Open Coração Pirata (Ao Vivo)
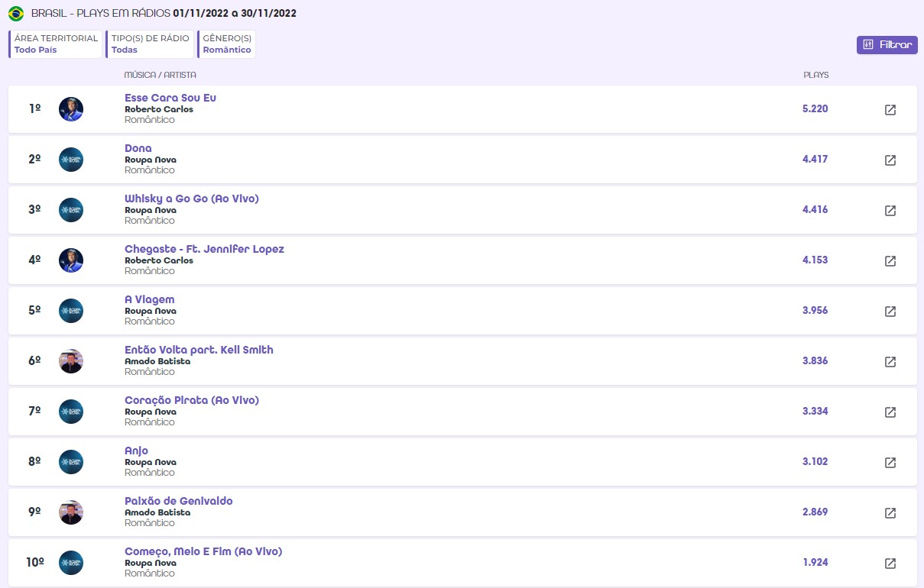The width and height of the screenshot is (924, 588). coord(192,400)
